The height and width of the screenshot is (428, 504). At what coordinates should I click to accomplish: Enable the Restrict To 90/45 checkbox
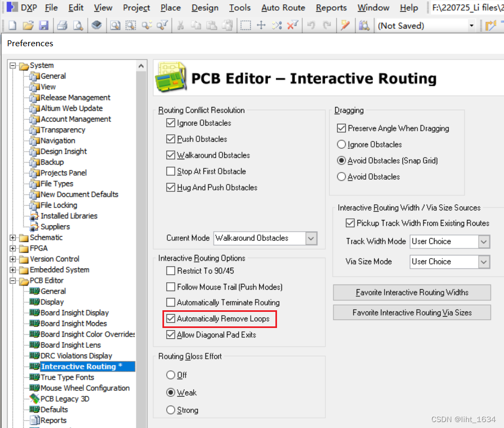(x=171, y=270)
